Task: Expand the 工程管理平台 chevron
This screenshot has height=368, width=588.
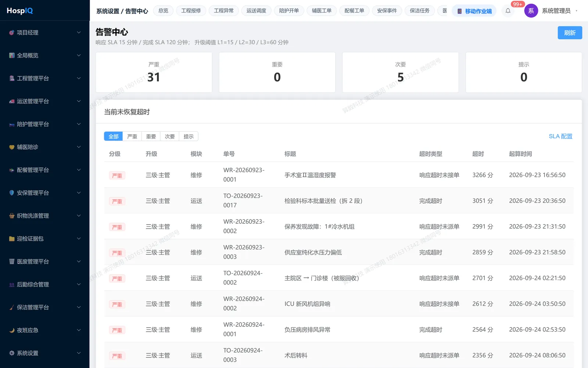Action: (79, 78)
